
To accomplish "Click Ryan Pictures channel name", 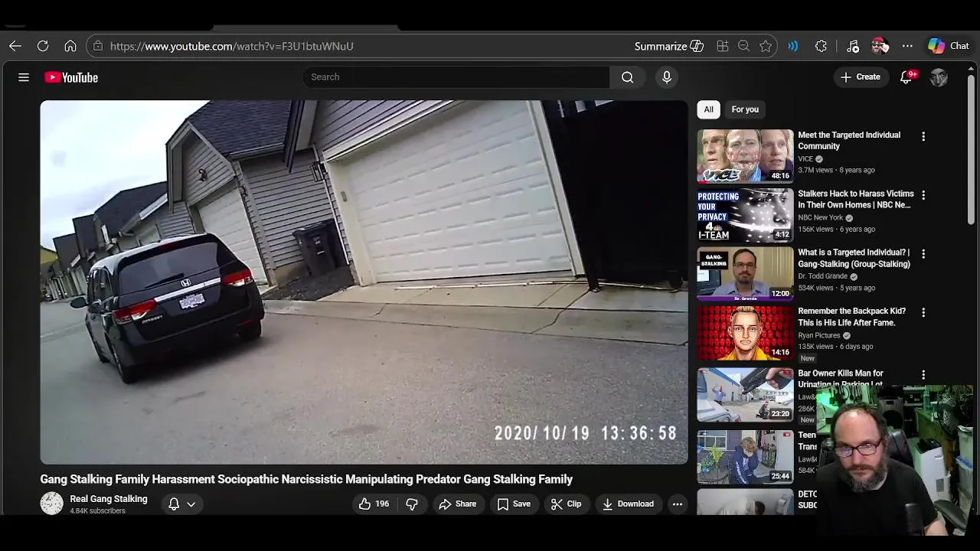I will coord(819,335).
